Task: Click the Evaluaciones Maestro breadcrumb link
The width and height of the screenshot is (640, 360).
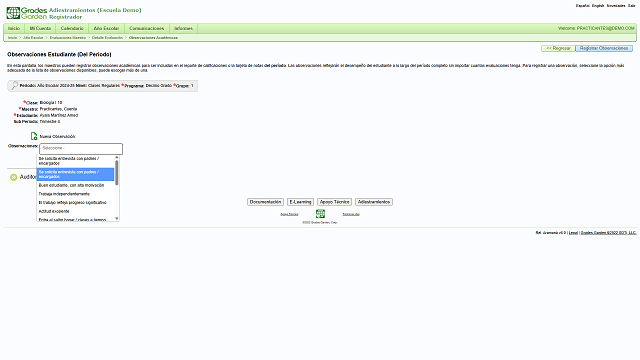Action: 68,38
